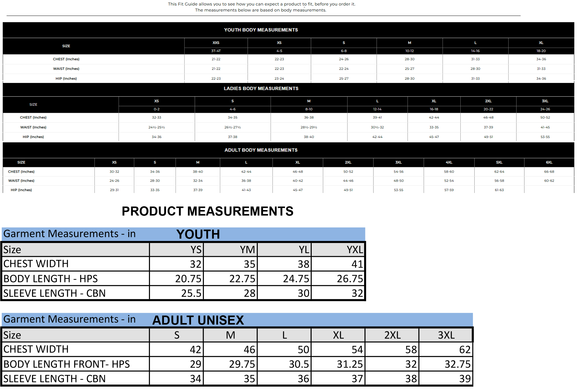The height and width of the screenshot is (392, 577).
Task: Click youth body length value '26.75'
Action: pos(350,279)
